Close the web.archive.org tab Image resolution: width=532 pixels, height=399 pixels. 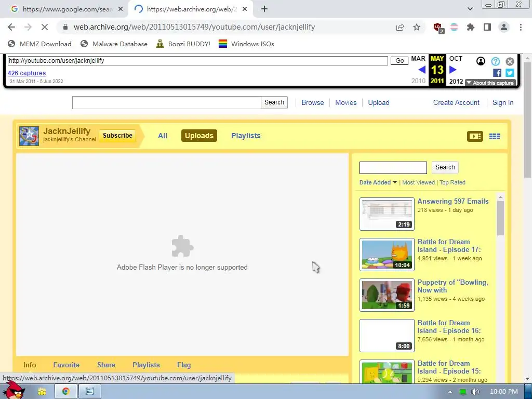(245, 9)
